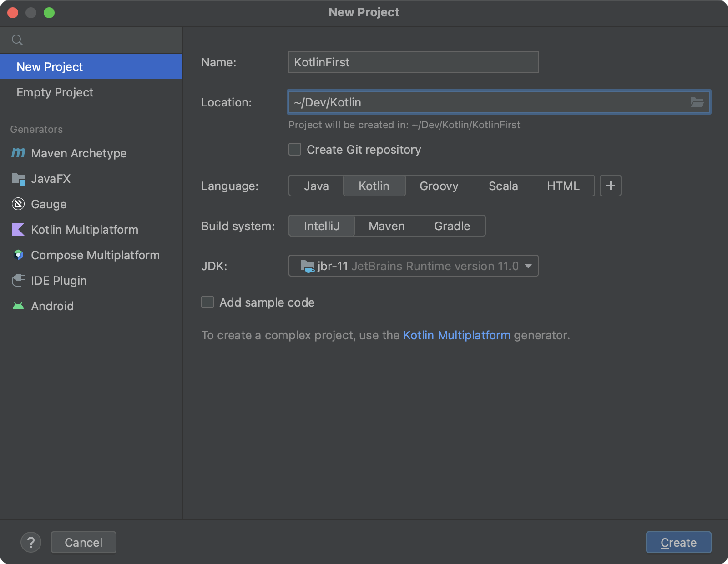Click the Generators section heading
The image size is (728, 564).
coord(36,129)
